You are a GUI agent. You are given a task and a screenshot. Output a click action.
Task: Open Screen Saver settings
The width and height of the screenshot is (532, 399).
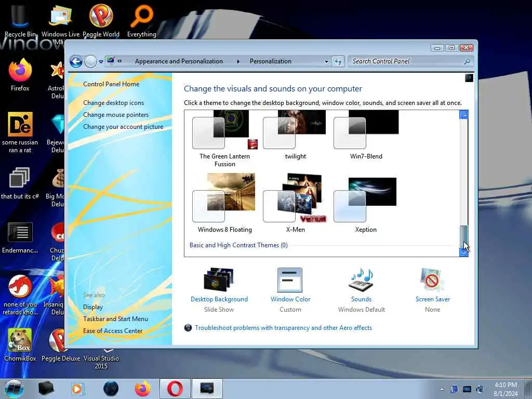[433, 290]
